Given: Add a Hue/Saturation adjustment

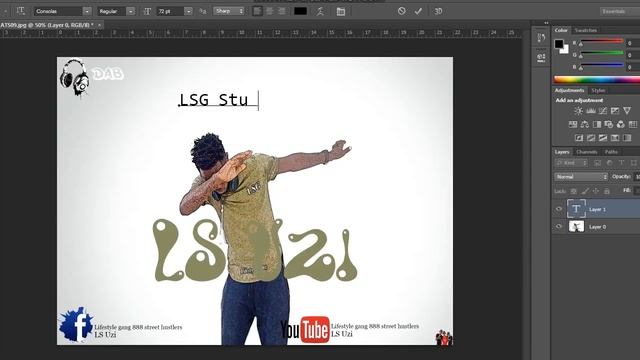Looking at the screenshot, I should pyautogui.click(x=573, y=124).
